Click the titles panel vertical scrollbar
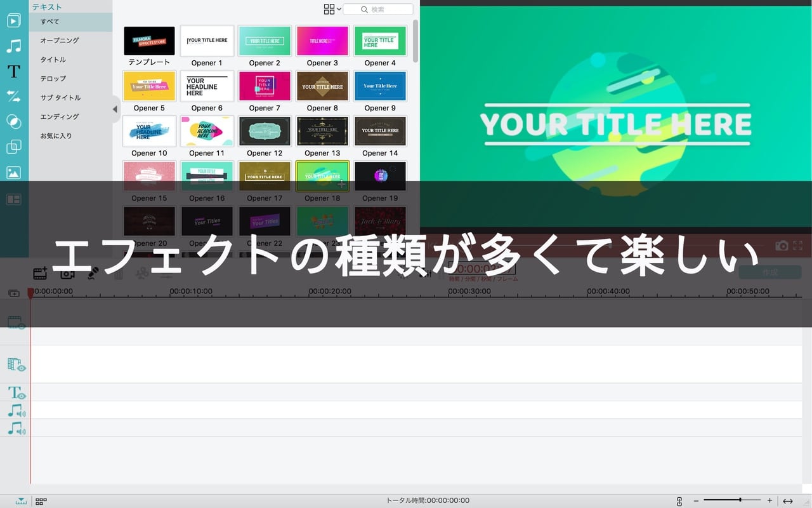The width and height of the screenshot is (812, 508). click(416, 41)
